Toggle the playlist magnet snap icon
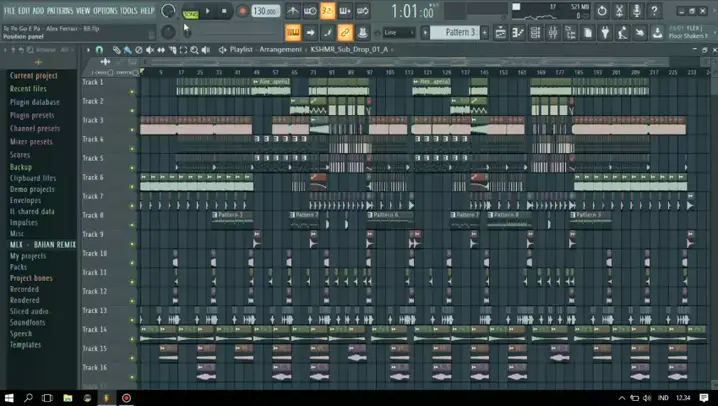The height and width of the screenshot is (406, 718). (99, 49)
